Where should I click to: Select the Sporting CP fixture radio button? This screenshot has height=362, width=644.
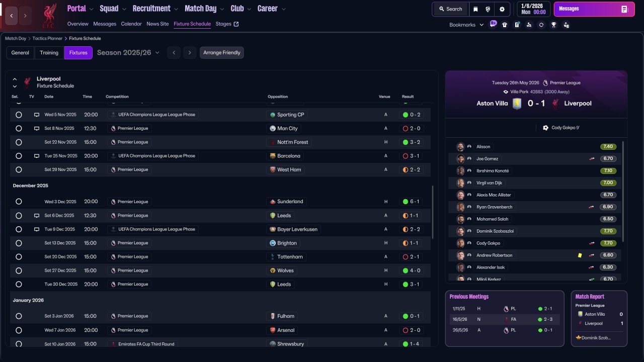point(19,115)
